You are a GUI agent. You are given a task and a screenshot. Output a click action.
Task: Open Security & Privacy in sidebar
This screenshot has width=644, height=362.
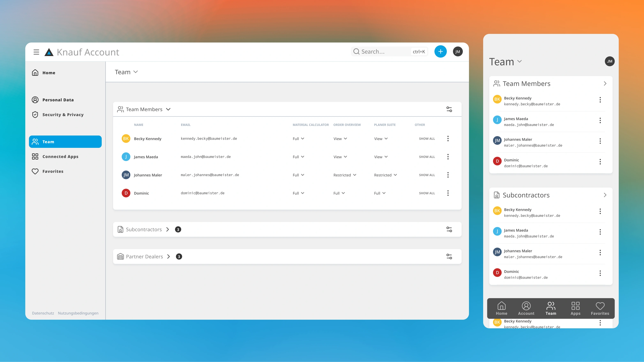[63, 115]
